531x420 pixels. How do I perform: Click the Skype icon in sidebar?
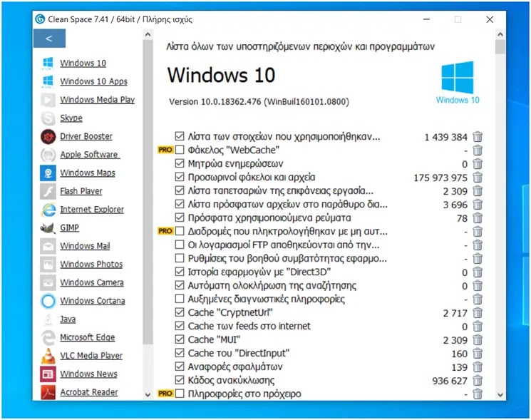(48, 118)
